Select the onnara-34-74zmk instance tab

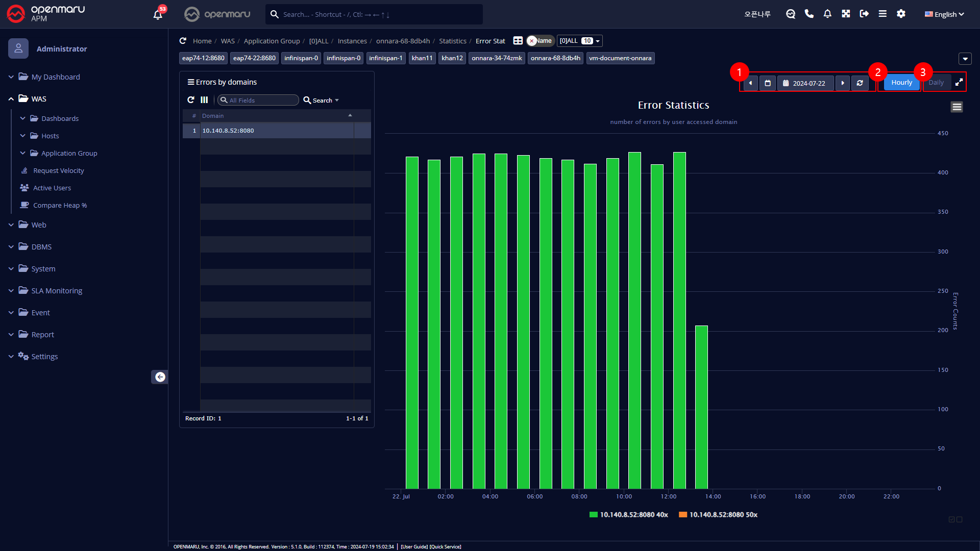(497, 58)
